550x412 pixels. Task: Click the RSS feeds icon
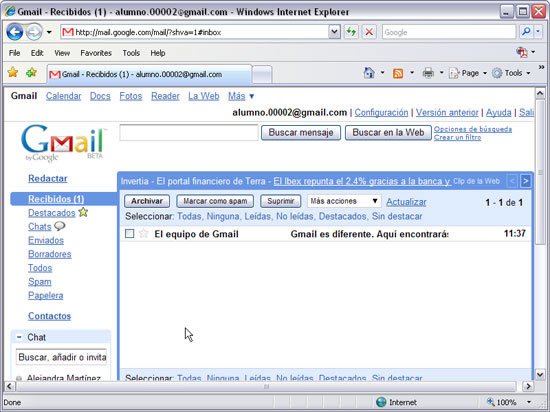pos(398,73)
